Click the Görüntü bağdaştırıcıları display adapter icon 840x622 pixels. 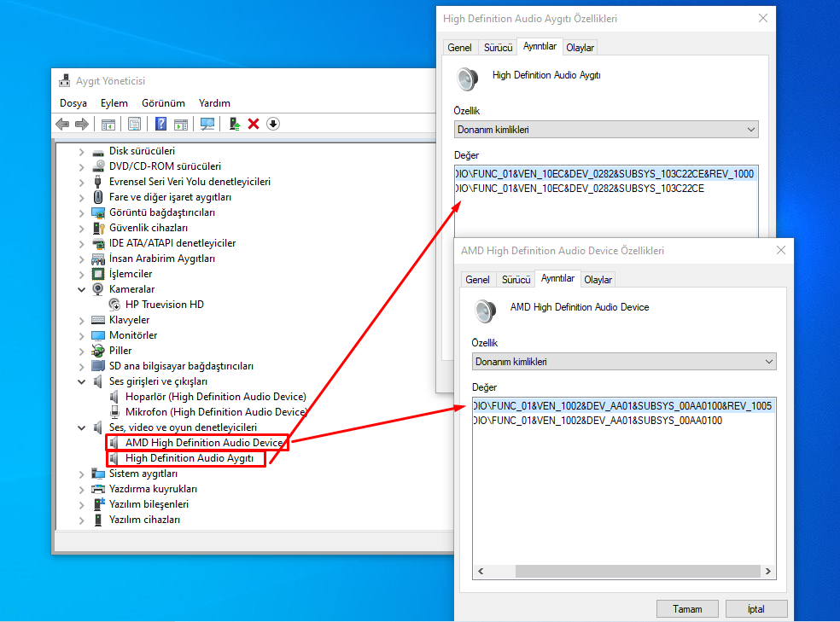pos(98,212)
